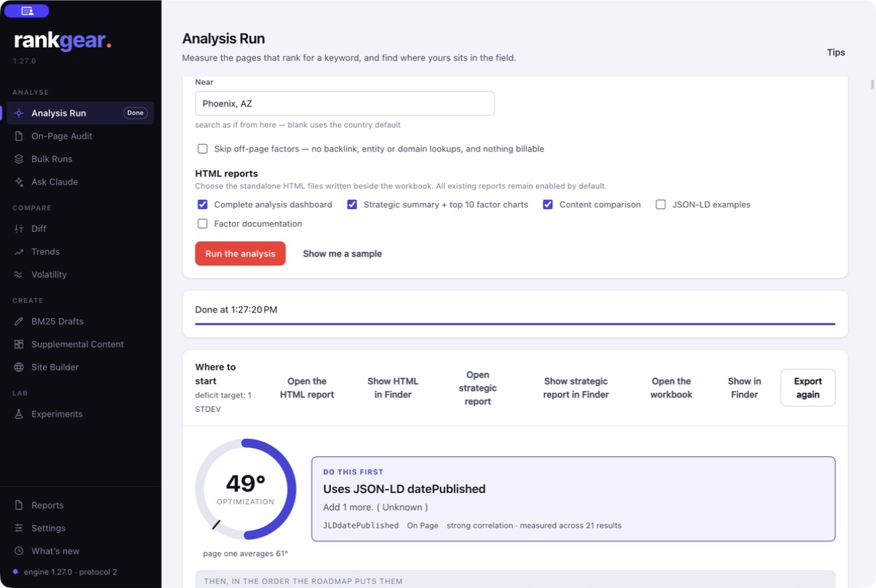This screenshot has width=876, height=588.
Task: Click the Supplemental Content grid icon
Action: coord(19,344)
